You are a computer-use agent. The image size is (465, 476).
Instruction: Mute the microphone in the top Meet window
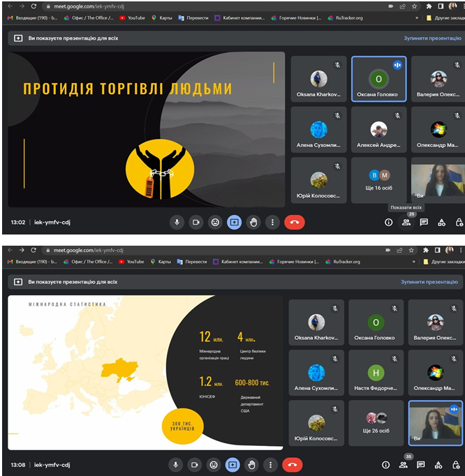[x=177, y=222]
